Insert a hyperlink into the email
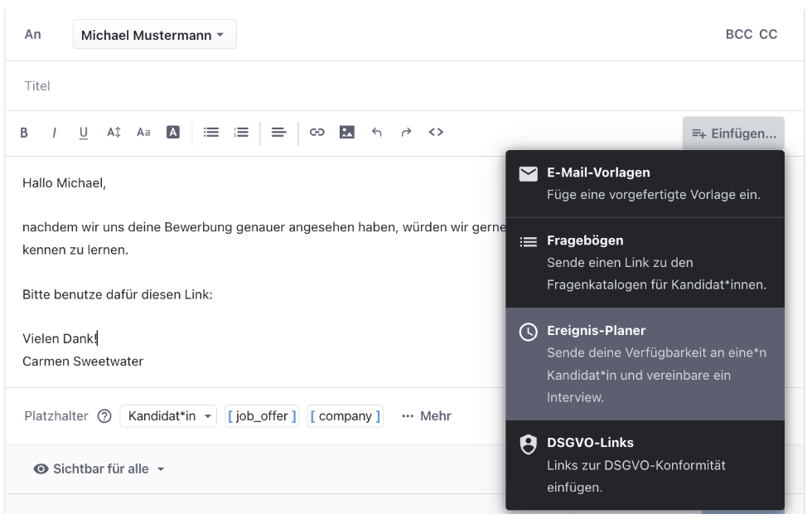Screen dimensions: 812x529 (x=317, y=132)
